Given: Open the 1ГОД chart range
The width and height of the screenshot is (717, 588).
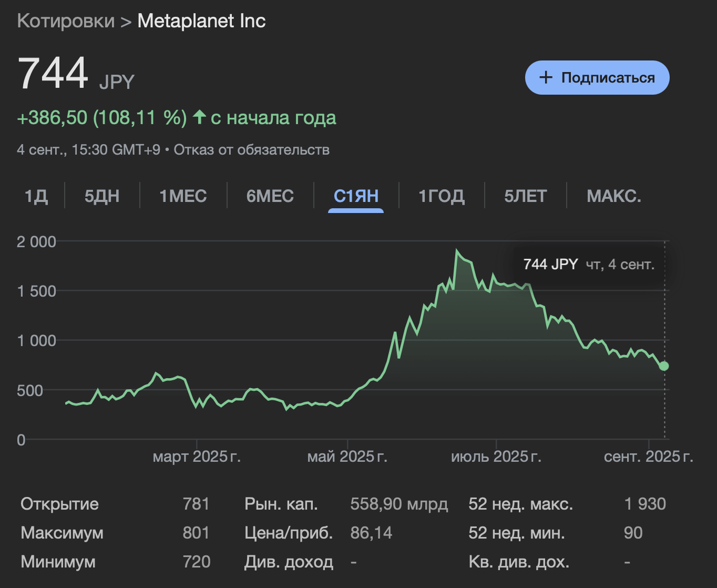Looking at the screenshot, I should pos(442,196).
